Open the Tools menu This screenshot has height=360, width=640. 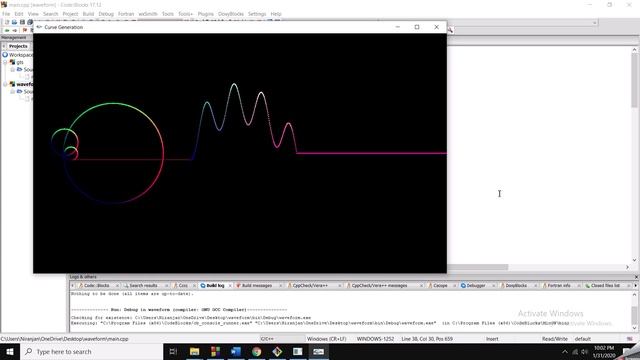[x=168, y=14]
